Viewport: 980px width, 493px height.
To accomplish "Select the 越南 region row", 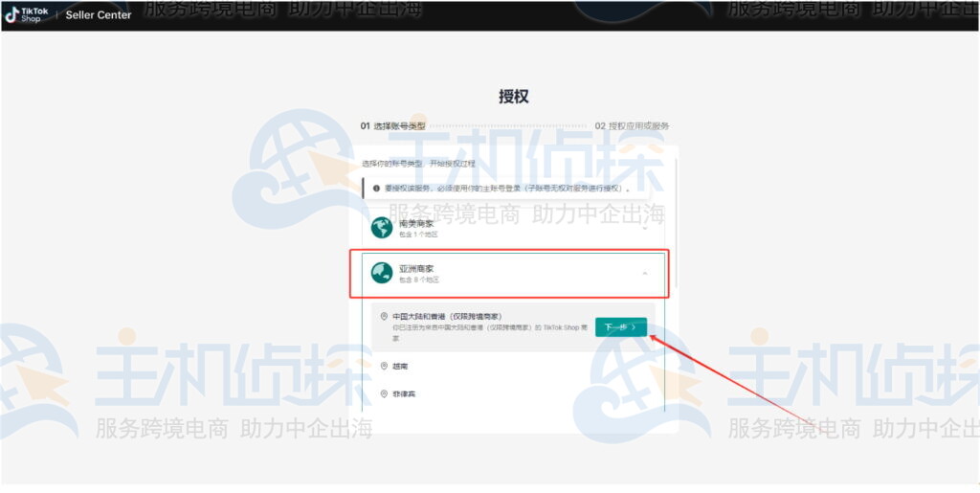I will coord(513,366).
